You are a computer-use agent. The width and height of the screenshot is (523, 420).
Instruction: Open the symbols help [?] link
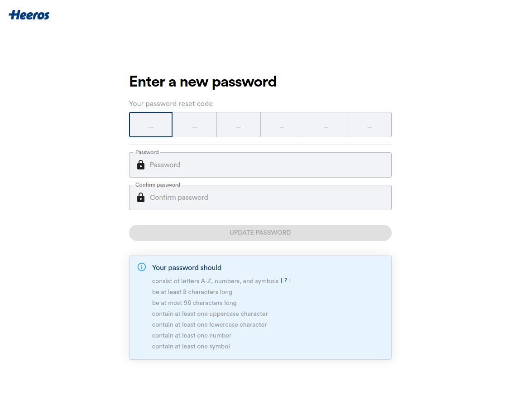coord(285,281)
